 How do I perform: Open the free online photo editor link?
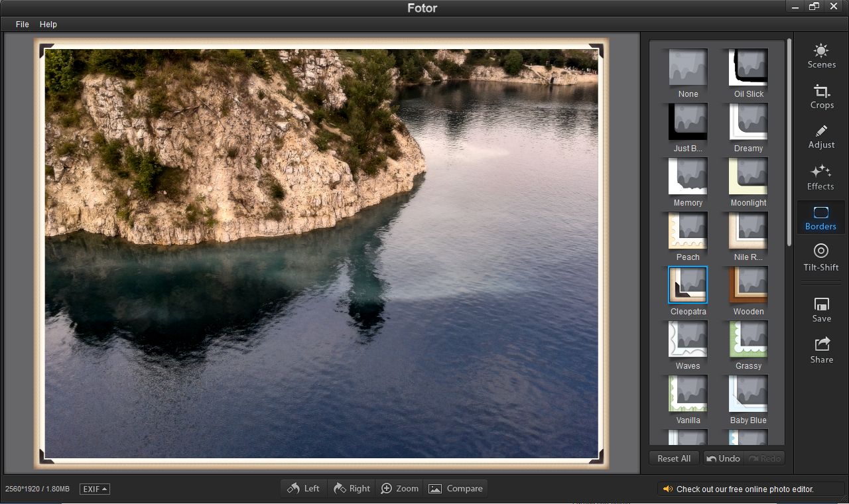745,489
